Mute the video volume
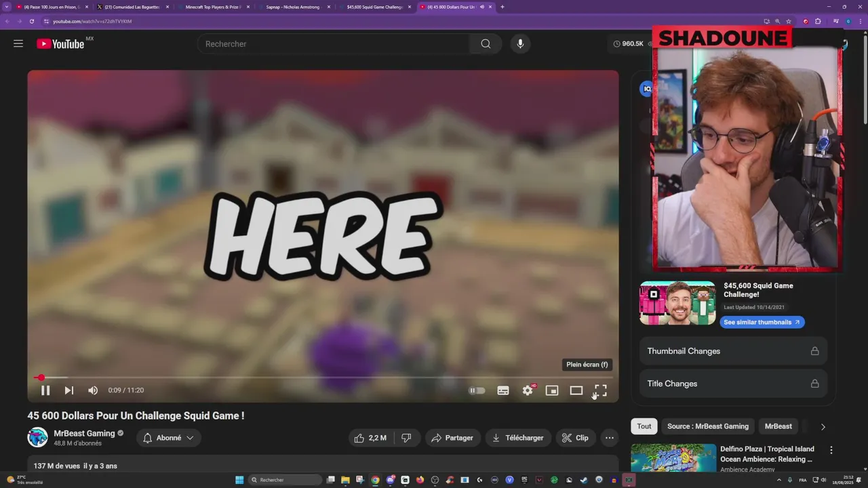Image resolution: width=868 pixels, height=488 pixels. [93, 390]
